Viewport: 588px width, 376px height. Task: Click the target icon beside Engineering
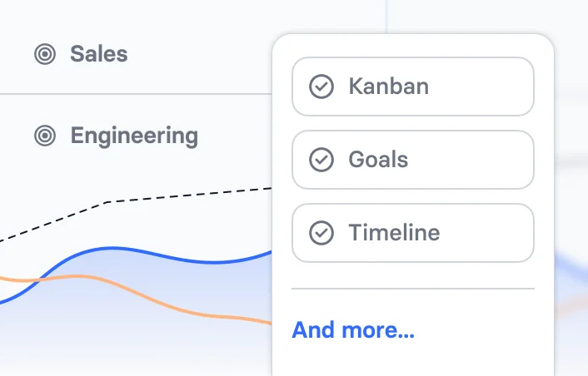pyautogui.click(x=45, y=136)
